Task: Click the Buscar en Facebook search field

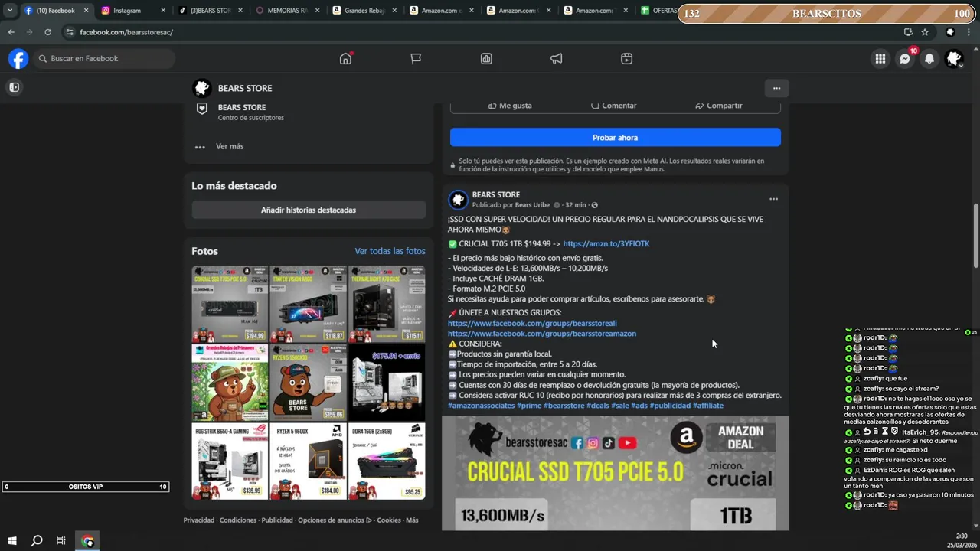Action: [104, 59]
